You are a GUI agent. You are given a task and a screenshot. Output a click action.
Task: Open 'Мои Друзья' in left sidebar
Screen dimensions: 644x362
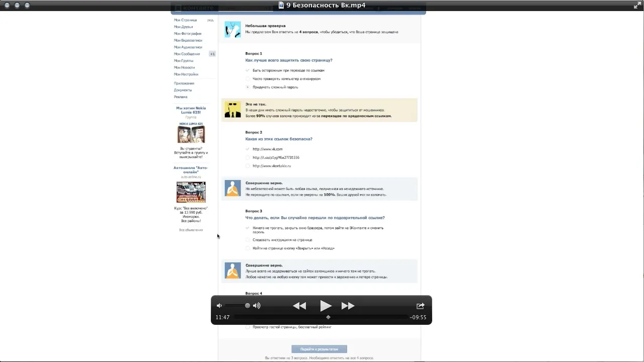point(183,27)
